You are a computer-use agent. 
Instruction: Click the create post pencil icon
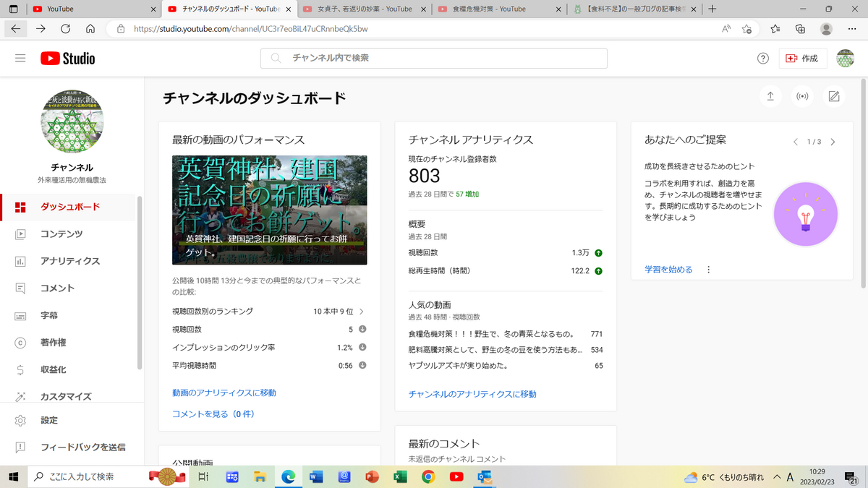point(834,96)
